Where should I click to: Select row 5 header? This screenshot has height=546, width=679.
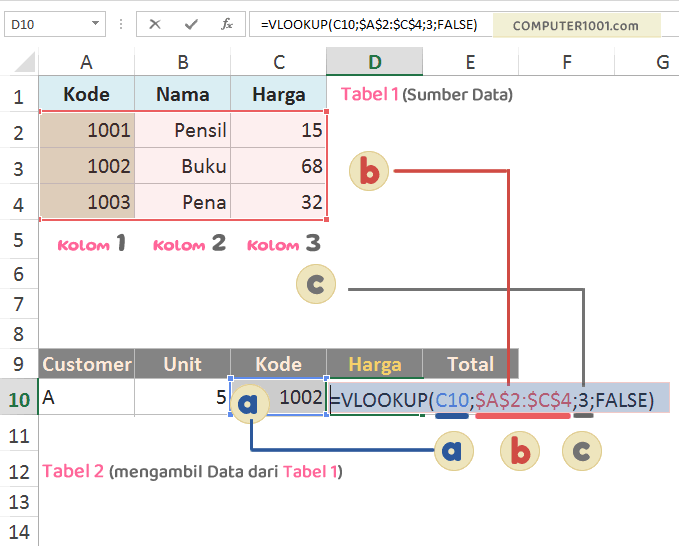point(19,241)
